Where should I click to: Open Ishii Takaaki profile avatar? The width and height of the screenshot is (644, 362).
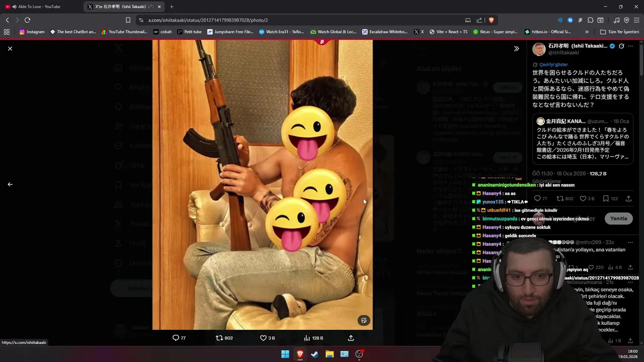point(539,49)
